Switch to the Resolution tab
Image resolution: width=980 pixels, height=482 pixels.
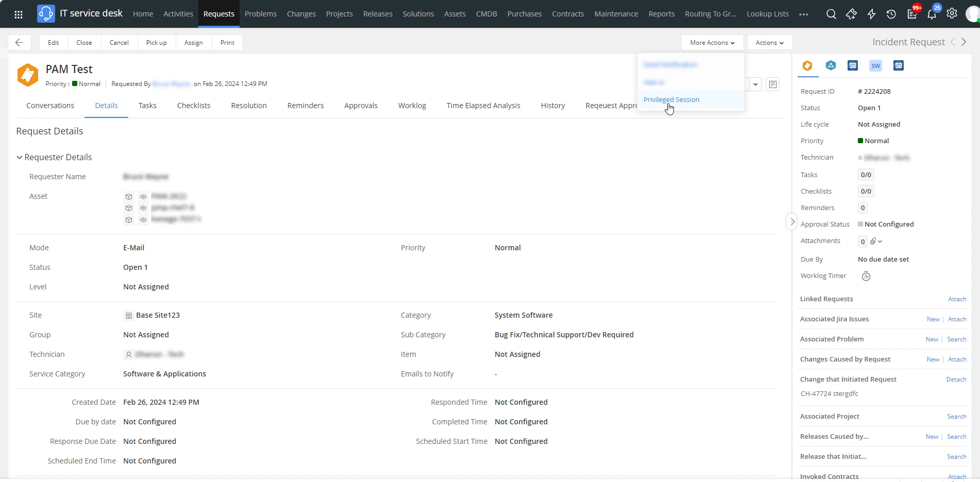pos(249,106)
